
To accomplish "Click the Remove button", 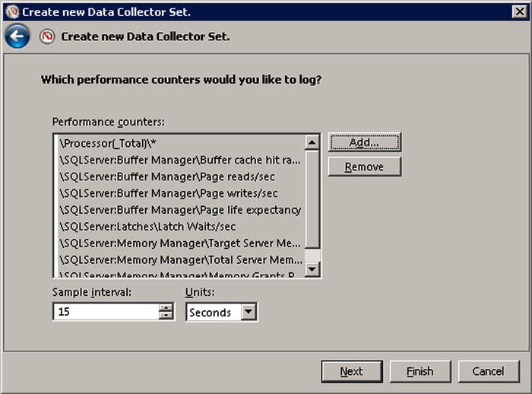I will coord(364,167).
